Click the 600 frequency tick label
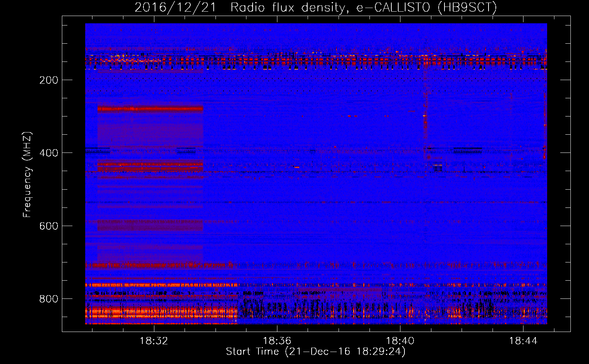Screen dimensions: 589x364 pyautogui.click(x=49, y=226)
